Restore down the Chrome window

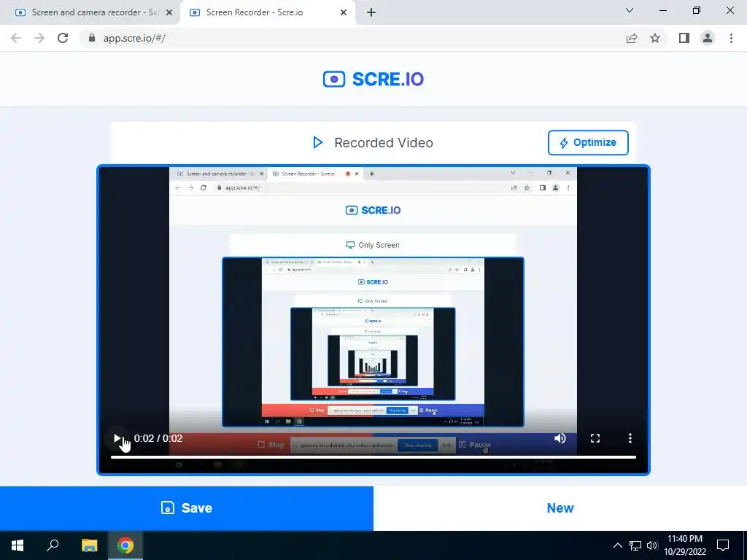tap(697, 10)
